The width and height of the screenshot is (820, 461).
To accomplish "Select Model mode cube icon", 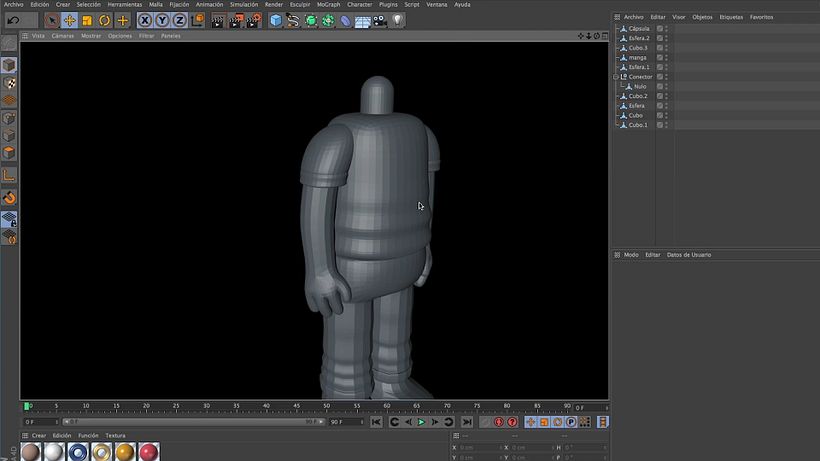I will pos(9,65).
